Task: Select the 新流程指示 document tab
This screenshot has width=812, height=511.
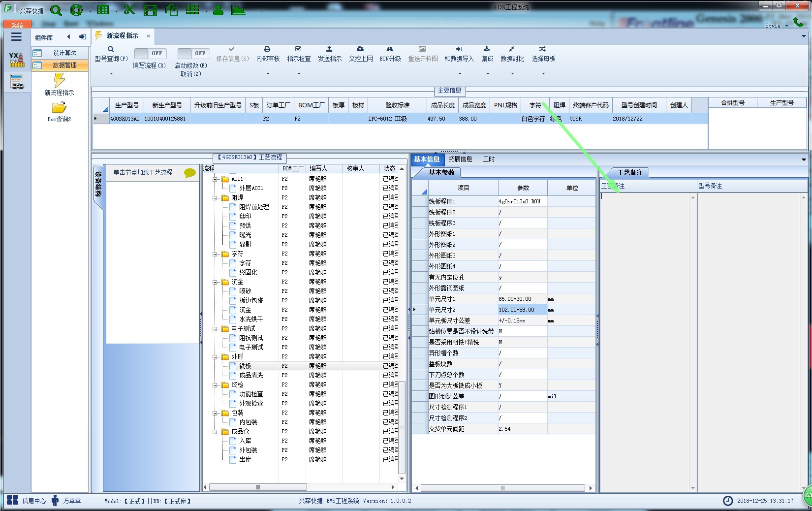Action: click(x=123, y=36)
